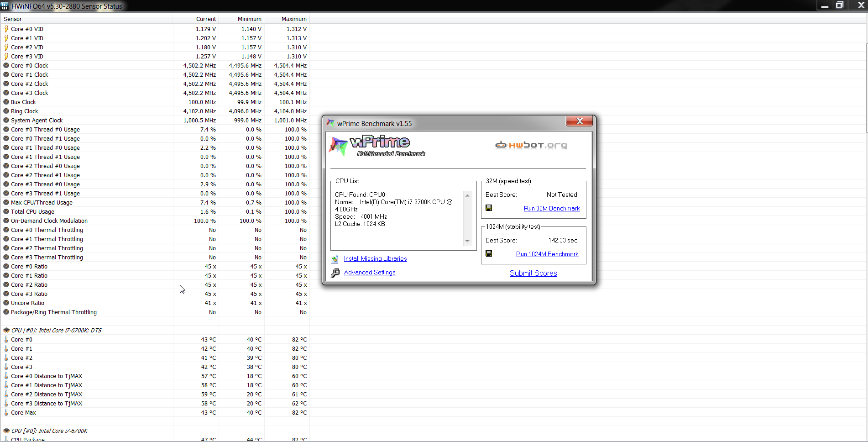Click the icon beside Uncore Ratio

click(6, 303)
